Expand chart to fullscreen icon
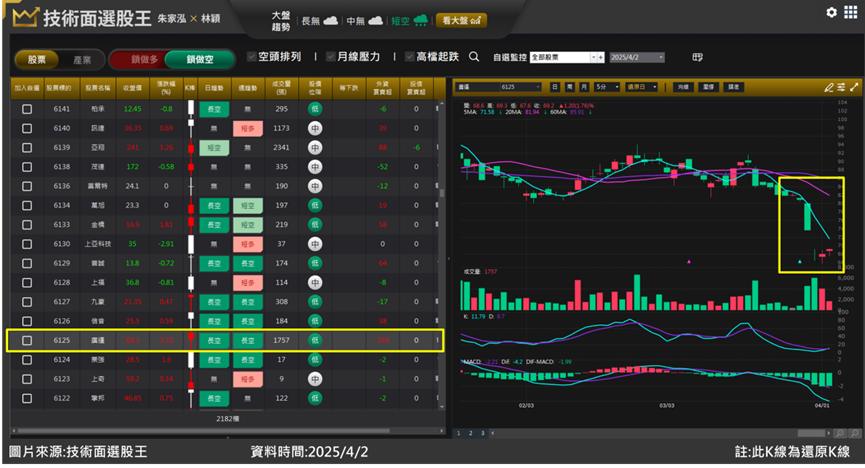This screenshot has height=468, width=865. [854, 87]
